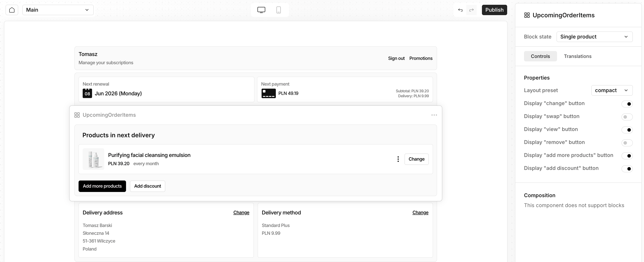
Task: Redo the last change
Action: click(472, 10)
